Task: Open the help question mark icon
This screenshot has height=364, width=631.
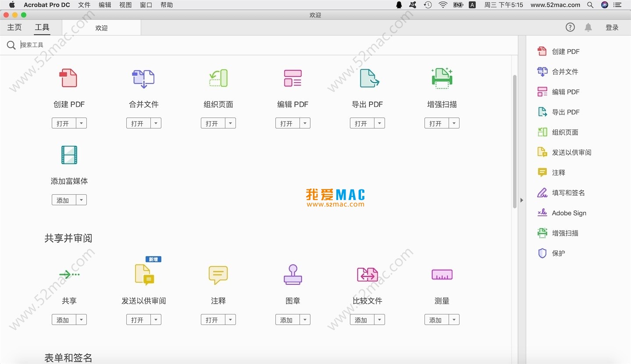Action: pyautogui.click(x=570, y=27)
